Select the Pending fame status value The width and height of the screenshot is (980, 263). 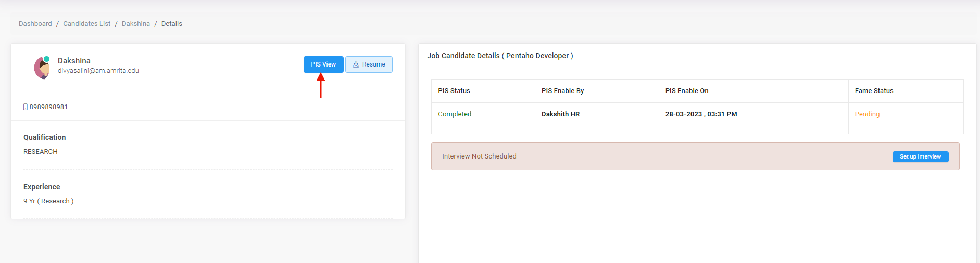coord(867,114)
